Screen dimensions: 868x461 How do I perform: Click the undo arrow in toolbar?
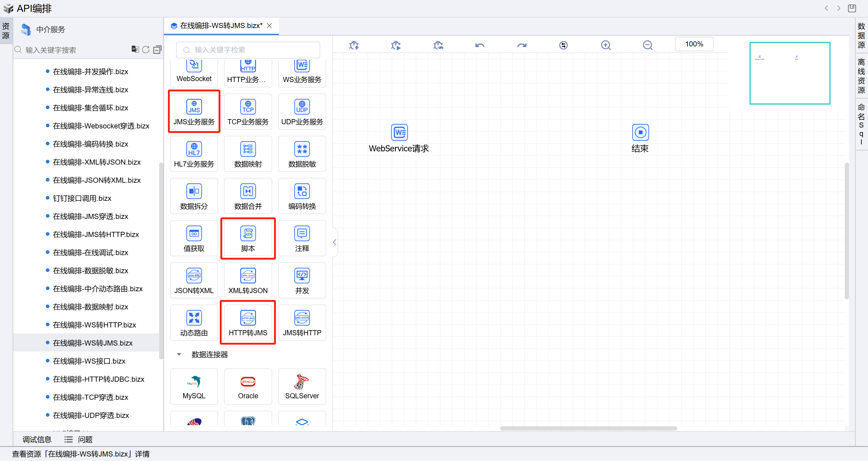pos(480,45)
